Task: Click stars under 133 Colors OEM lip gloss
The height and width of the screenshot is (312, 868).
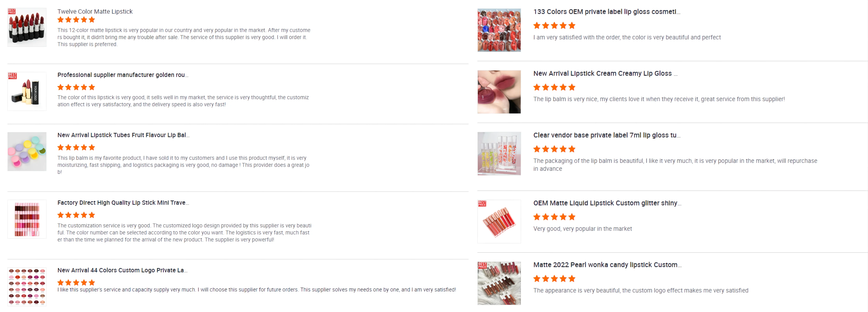Action: coord(554,26)
